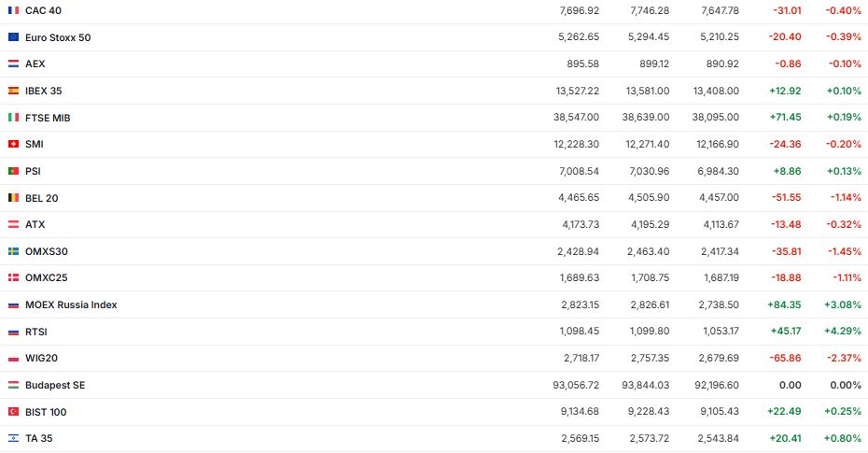This screenshot has height=453, width=868.
Task: Click the Sweden flag icon beside OMXS30
Action: click(x=13, y=251)
